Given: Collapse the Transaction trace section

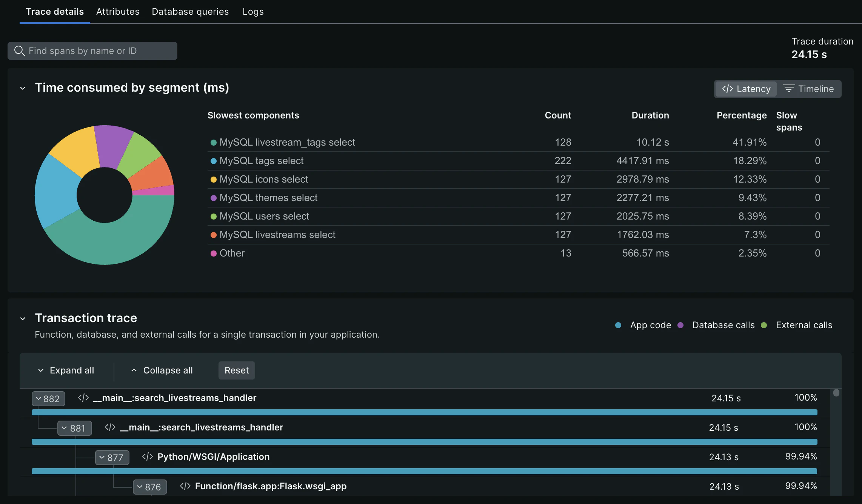Looking at the screenshot, I should tap(23, 318).
